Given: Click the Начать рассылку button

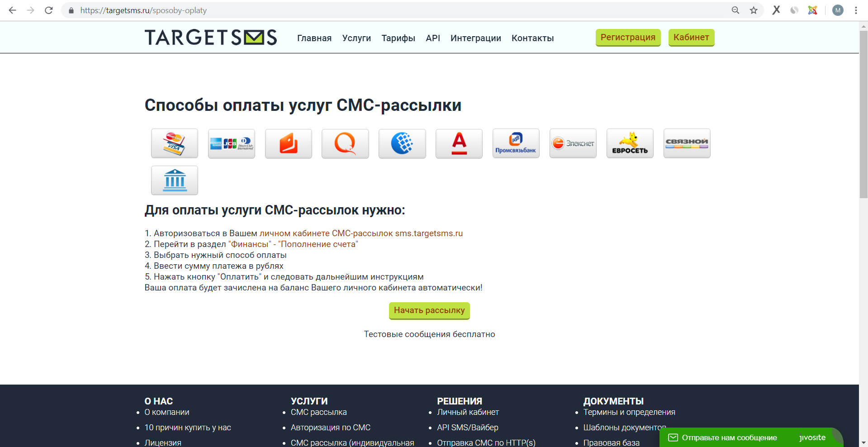Looking at the screenshot, I should point(429,311).
